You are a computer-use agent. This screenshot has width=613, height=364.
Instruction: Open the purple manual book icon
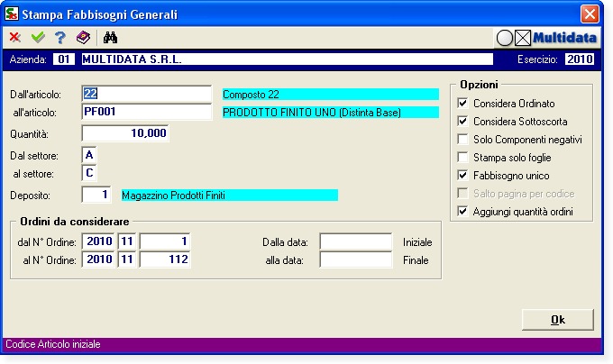coord(83,38)
